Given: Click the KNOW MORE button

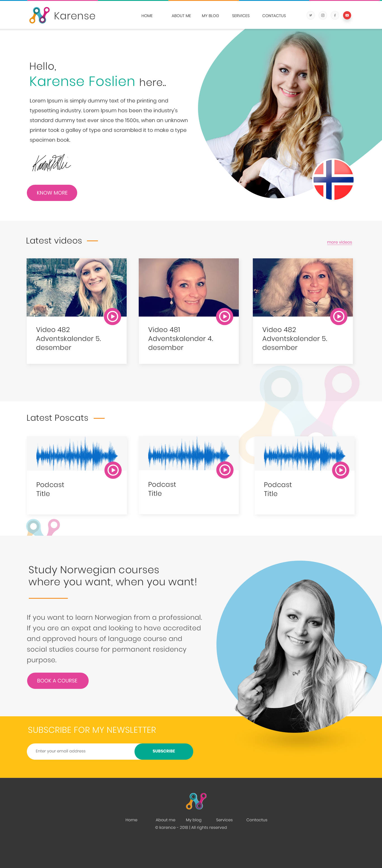Looking at the screenshot, I should pyautogui.click(x=52, y=193).
